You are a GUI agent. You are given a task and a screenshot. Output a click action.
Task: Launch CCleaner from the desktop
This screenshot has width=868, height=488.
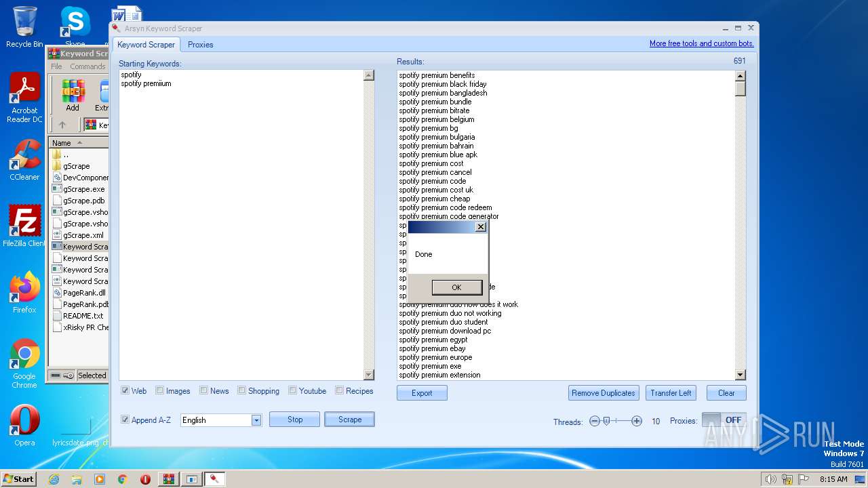(24, 160)
